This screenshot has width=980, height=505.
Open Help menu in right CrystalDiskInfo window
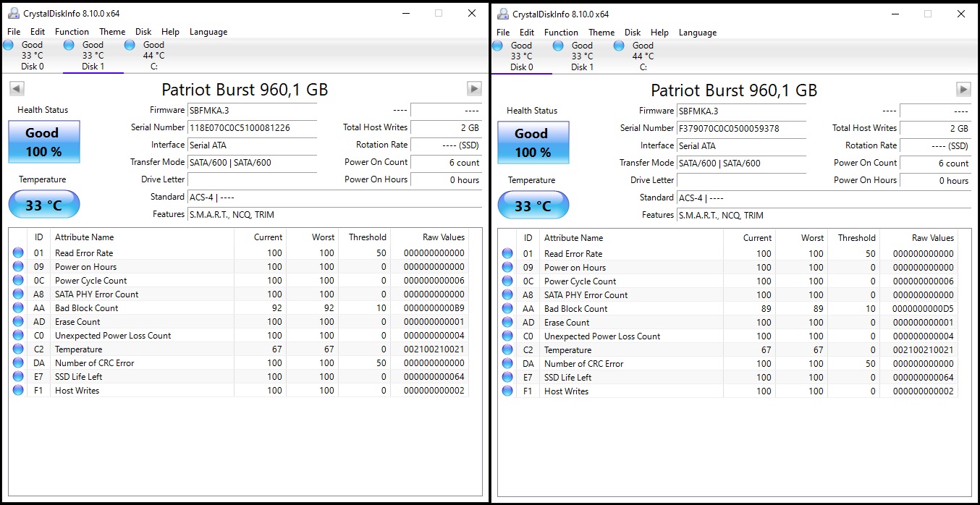(x=659, y=33)
